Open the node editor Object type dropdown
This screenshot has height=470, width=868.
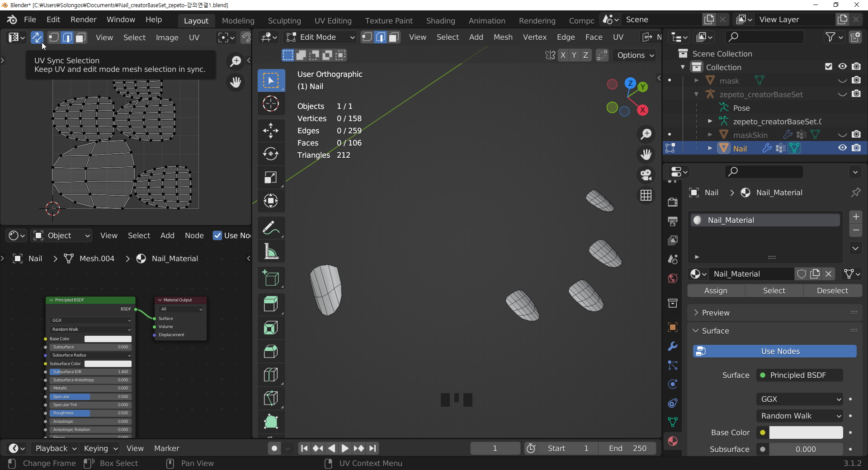pyautogui.click(x=62, y=235)
